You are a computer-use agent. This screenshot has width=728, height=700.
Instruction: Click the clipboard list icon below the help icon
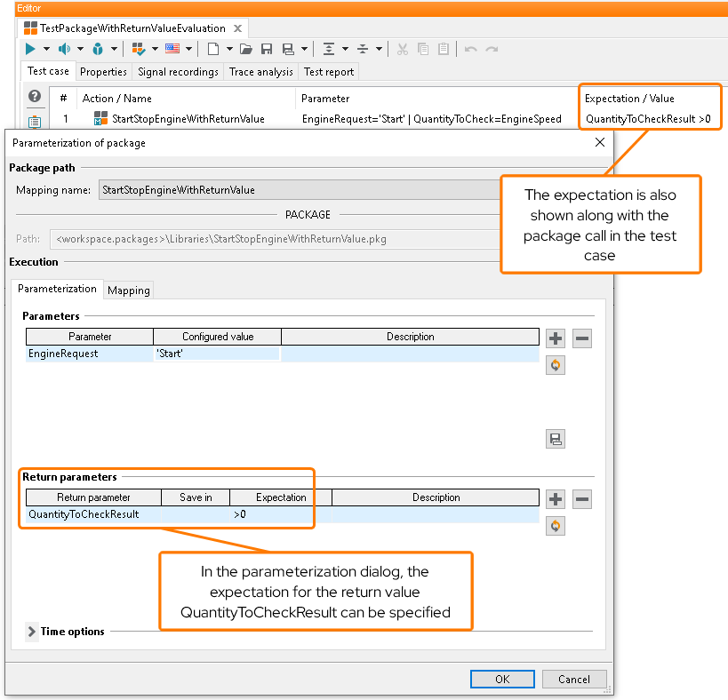pos(35,122)
